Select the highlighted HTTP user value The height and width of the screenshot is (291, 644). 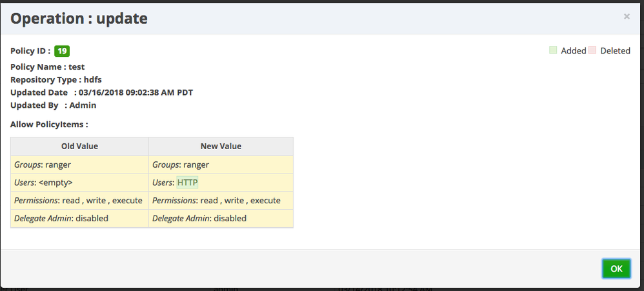188,183
